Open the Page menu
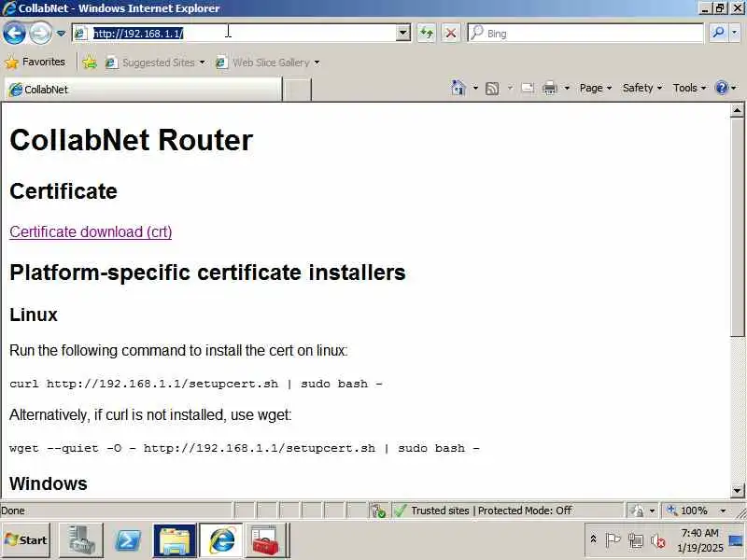 [x=596, y=88]
